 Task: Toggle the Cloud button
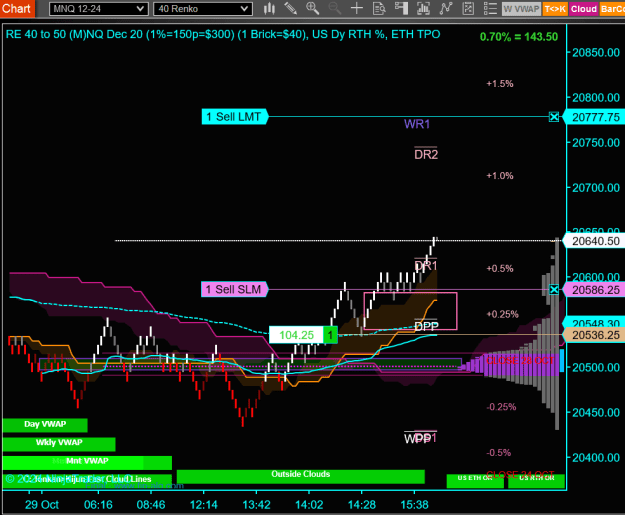click(584, 9)
